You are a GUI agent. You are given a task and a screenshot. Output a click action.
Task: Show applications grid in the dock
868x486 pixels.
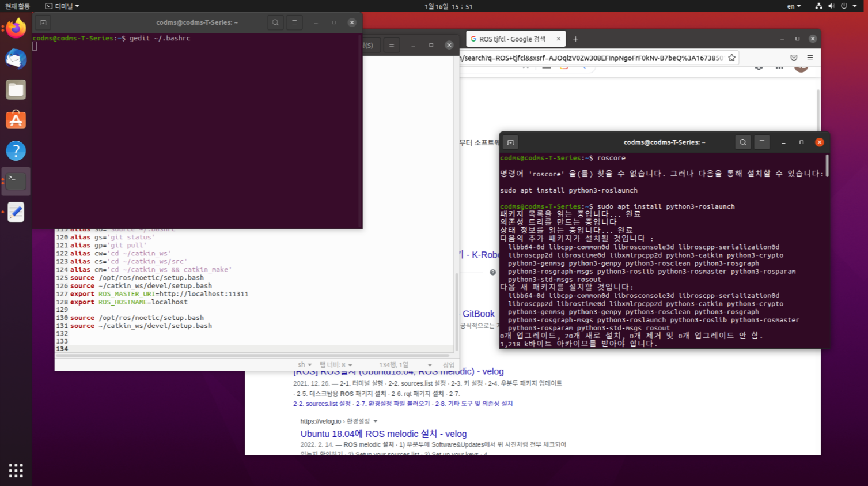pyautogui.click(x=16, y=470)
